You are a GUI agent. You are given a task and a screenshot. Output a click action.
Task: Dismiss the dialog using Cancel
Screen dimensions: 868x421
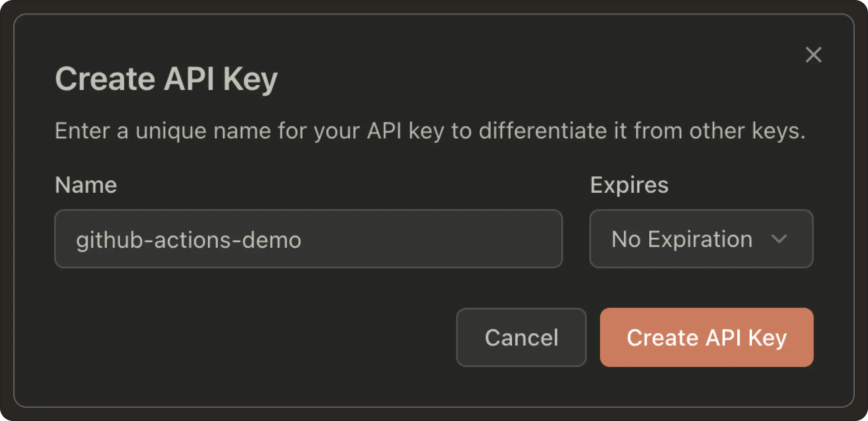pyautogui.click(x=521, y=337)
